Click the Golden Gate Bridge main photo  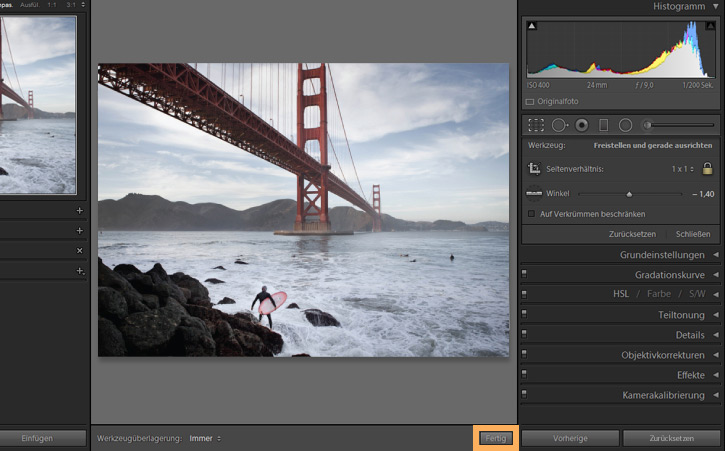point(303,210)
